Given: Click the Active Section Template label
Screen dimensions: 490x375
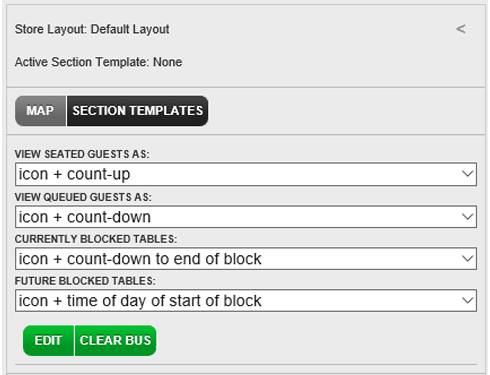Looking at the screenshot, I should pyautogui.click(x=82, y=62).
